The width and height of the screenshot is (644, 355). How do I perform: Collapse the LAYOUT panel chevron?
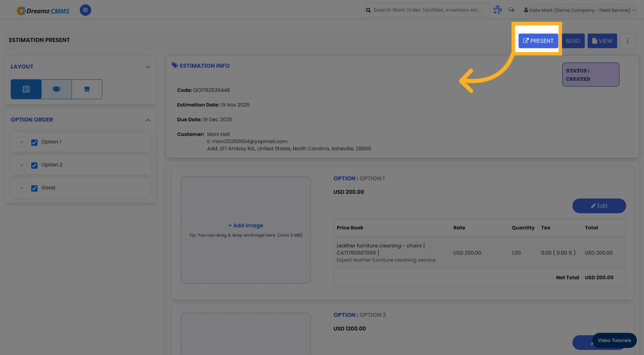148,66
